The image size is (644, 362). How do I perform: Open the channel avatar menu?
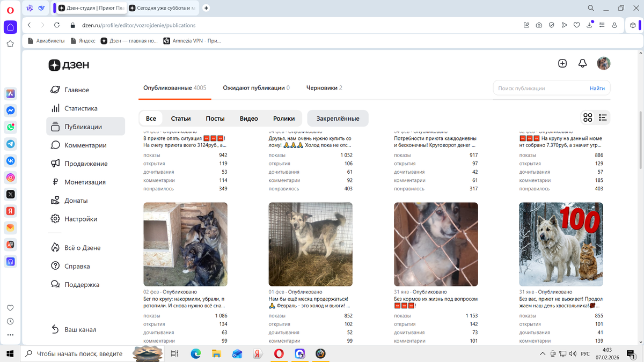[x=604, y=63]
